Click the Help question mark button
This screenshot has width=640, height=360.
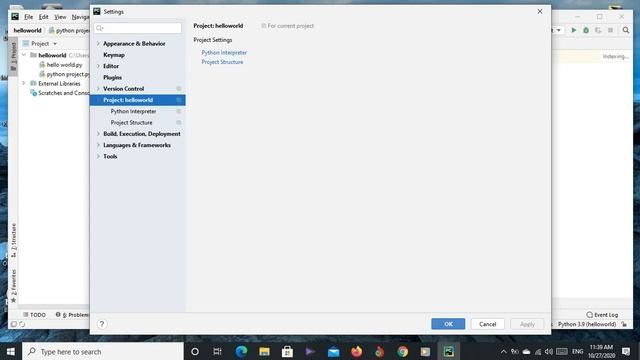102,324
